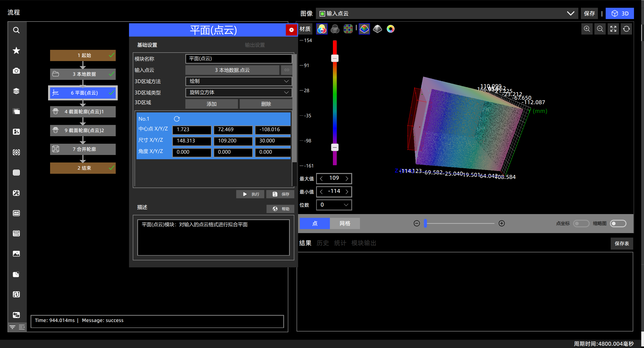
Task: Select the RGB color circles material
Action: 322,29
